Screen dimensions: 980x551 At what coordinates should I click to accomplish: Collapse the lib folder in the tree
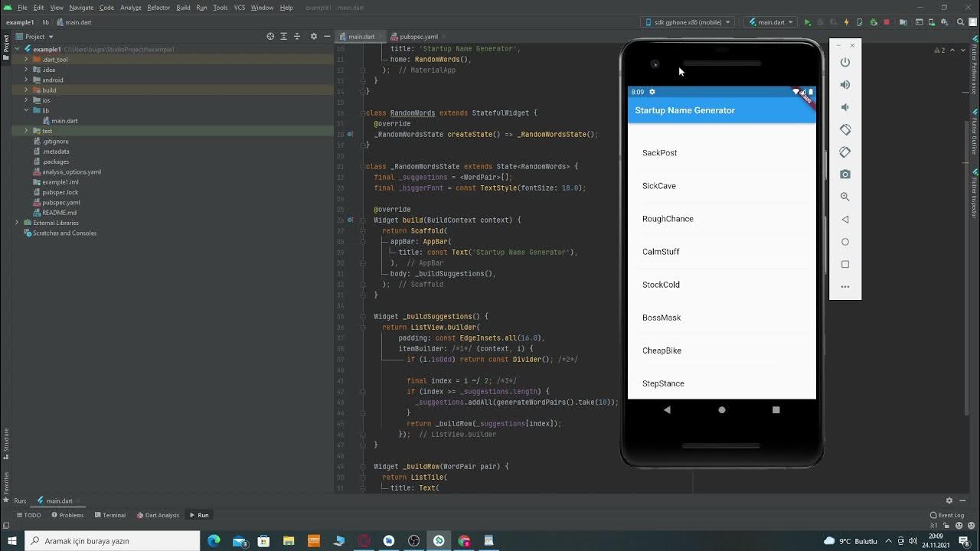click(26, 110)
